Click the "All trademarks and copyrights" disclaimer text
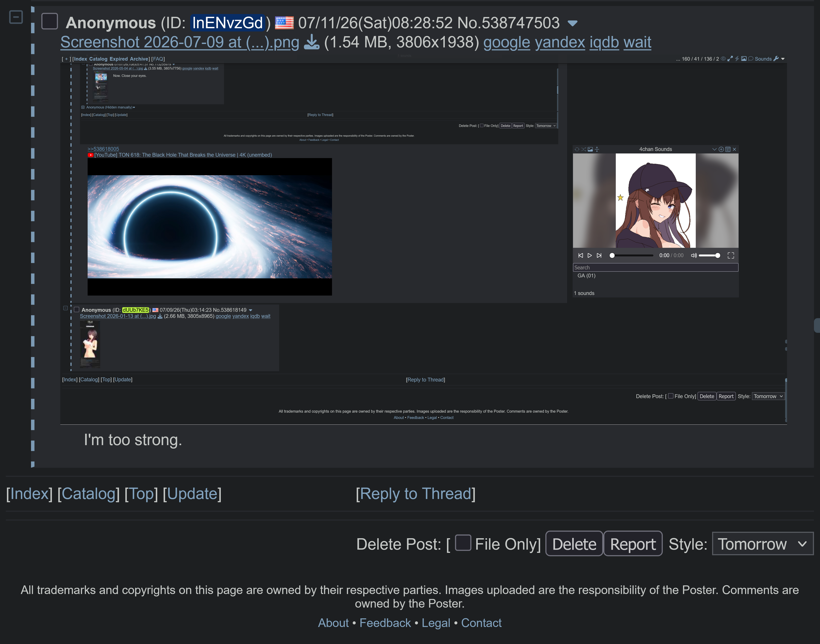This screenshot has width=820, height=644. pyautogui.click(x=410, y=597)
